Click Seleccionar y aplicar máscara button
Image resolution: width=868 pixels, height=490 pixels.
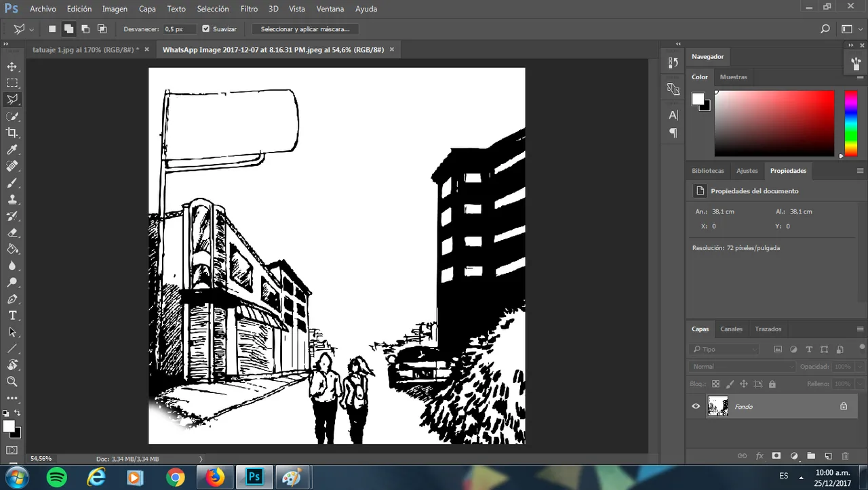305,29
